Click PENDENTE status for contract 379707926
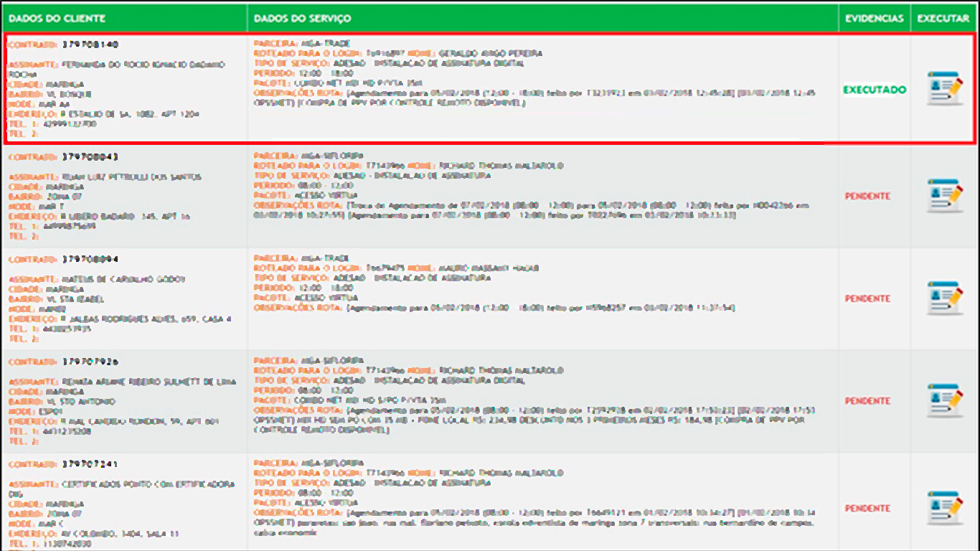This screenshot has width=980, height=551. click(867, 401)
